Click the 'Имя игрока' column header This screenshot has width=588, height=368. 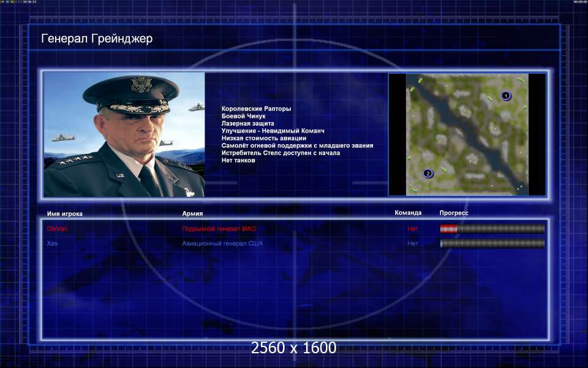pos(64,213)
